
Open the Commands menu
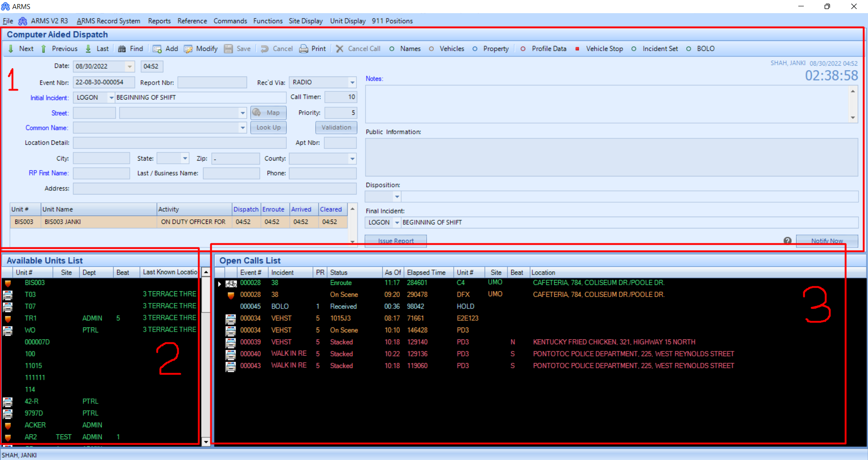230,21
